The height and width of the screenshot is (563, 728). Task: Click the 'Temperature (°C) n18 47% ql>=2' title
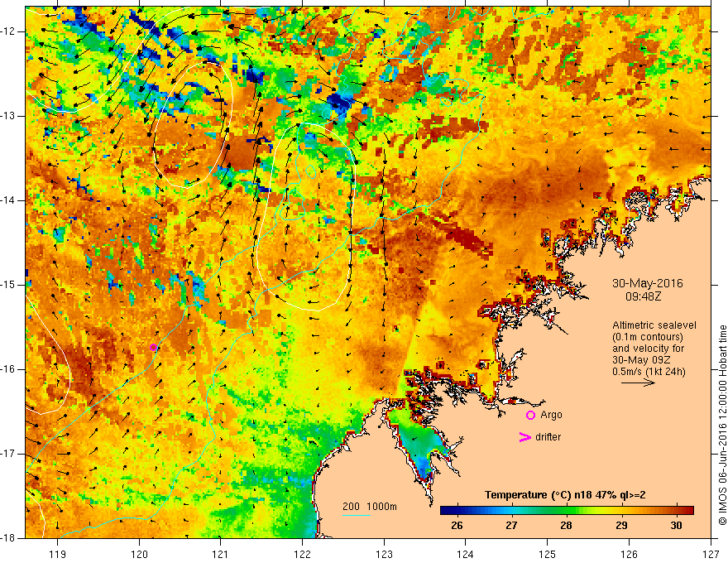tap(565, 495)
